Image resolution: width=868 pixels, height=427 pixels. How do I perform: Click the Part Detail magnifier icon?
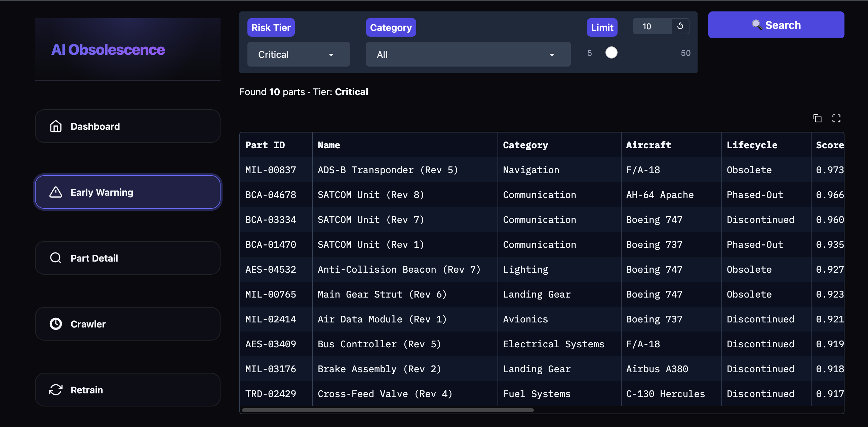click(55, 258)
